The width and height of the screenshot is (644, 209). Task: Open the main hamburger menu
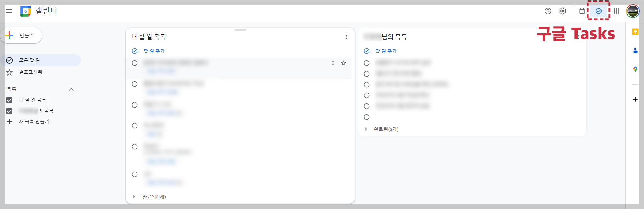(x=9, y=11)
